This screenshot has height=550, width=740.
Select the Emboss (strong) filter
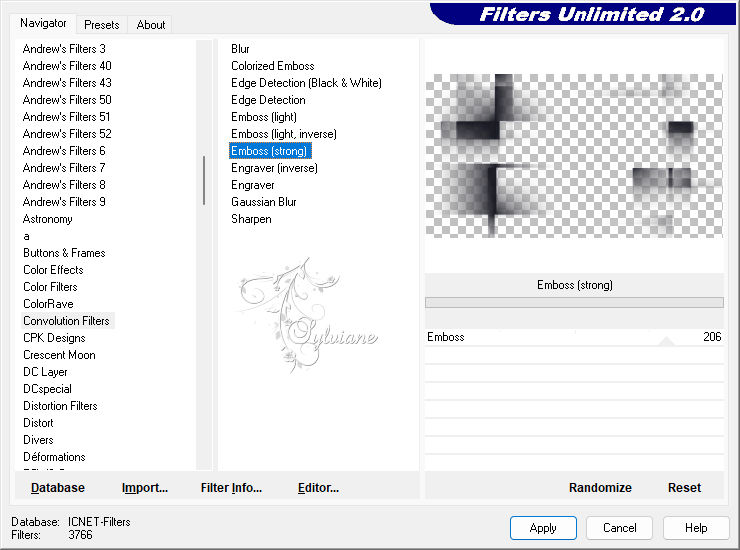point(270,151)
